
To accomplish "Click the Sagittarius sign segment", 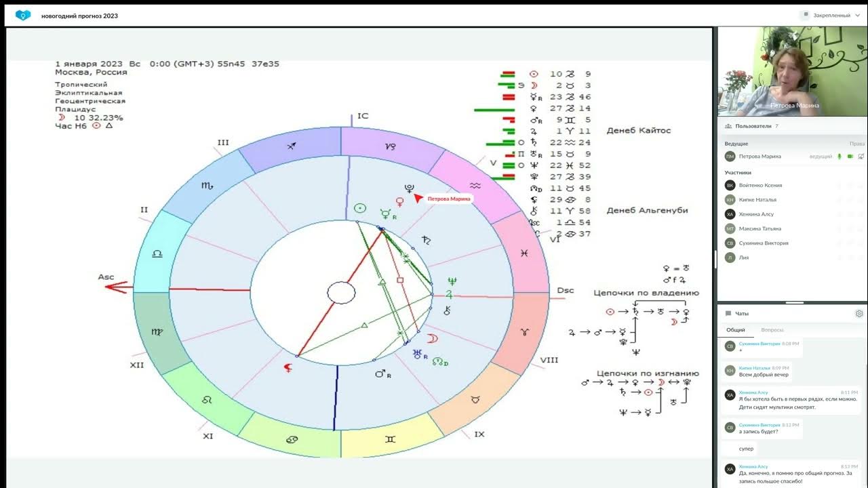I will tap(290, 146).
